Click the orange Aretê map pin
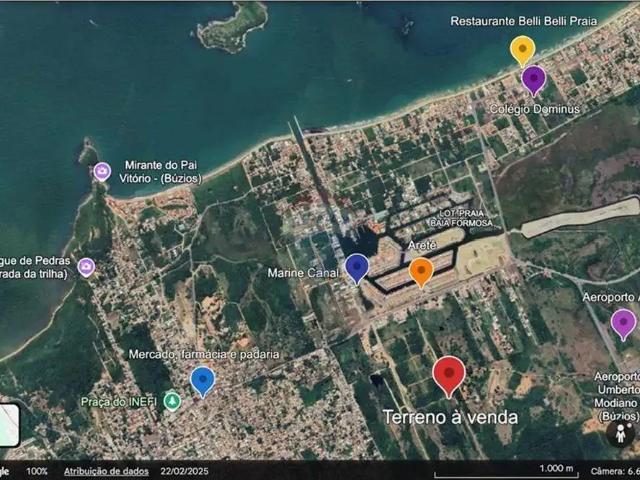 click(421, 272)
